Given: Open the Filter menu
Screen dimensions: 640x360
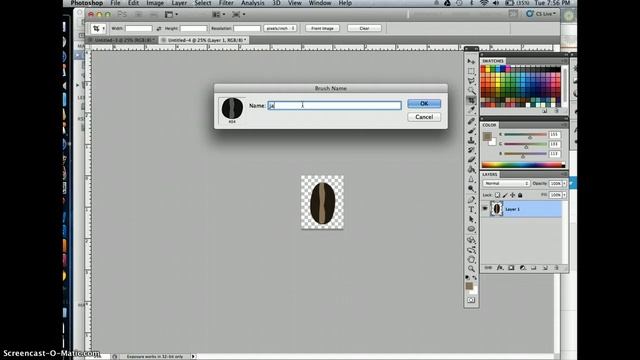Looking at the screenshot, I should (226, 3).
